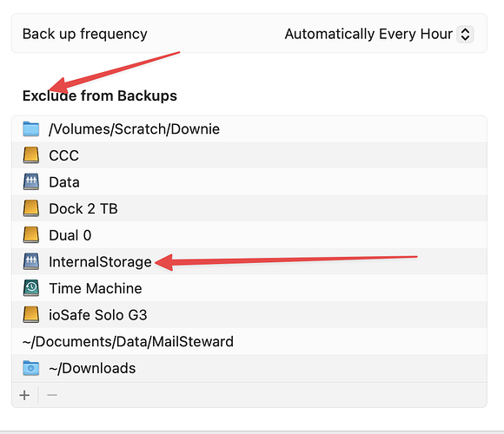Click the Exclude from Backups heading
The height and width of the screenshot is (434, 504).
[x=100, y=96]
